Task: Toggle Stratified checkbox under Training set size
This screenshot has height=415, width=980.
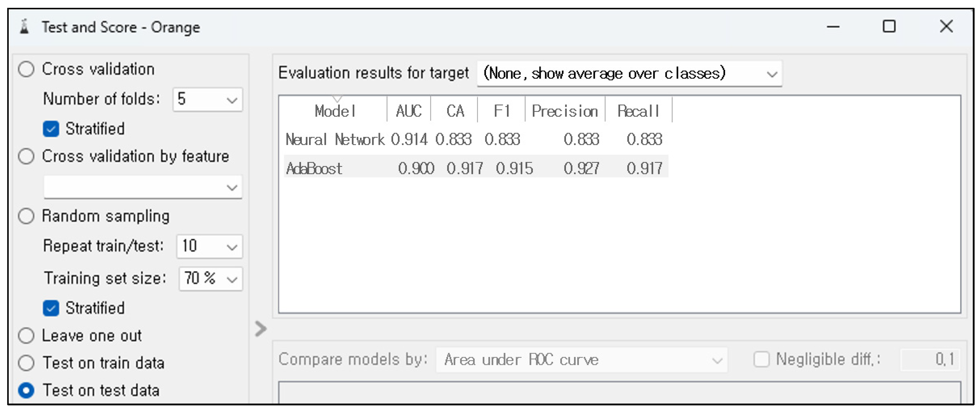Action: click(51, 308)
